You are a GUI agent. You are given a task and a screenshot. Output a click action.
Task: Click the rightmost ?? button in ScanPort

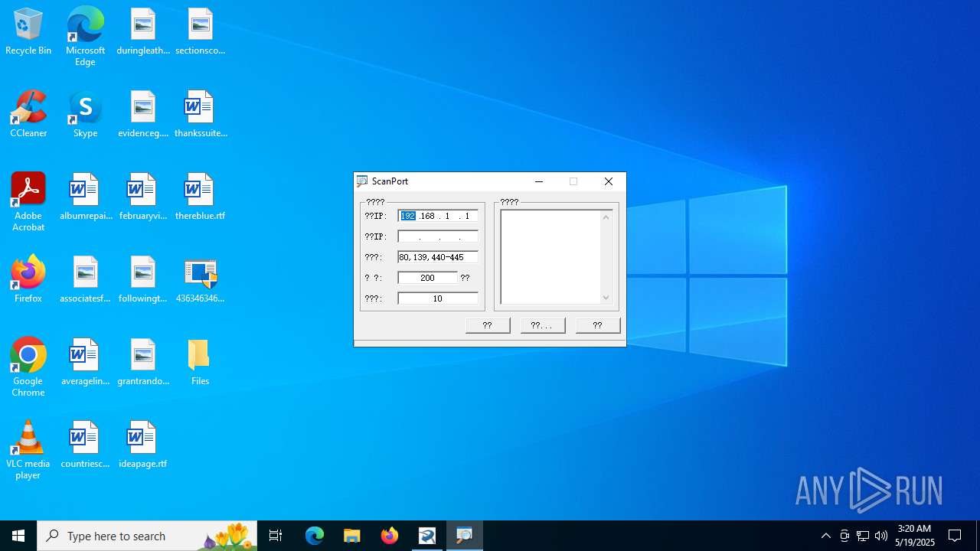tap(598, 325)
